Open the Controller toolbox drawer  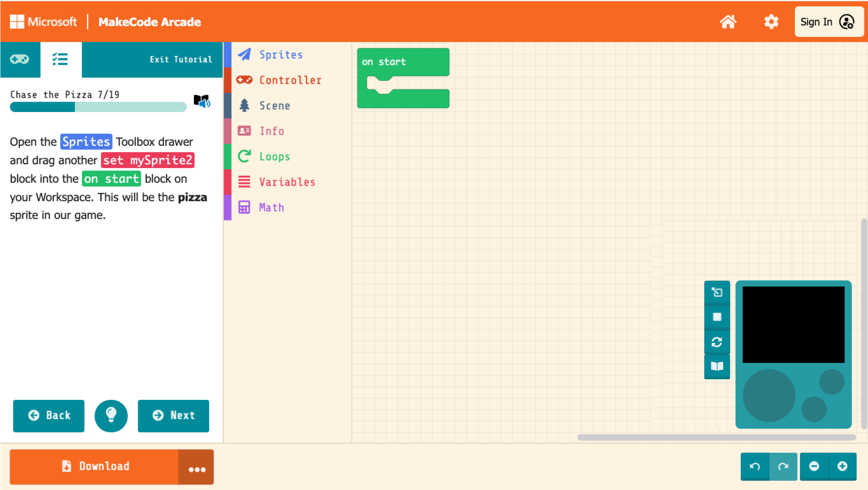coord(288,80)
